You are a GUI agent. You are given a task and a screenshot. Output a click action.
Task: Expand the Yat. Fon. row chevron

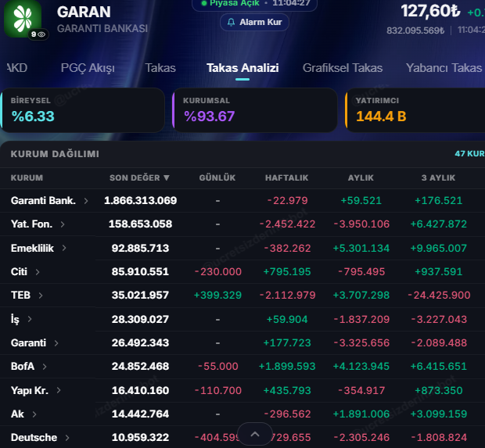click(x=63, y=224)
